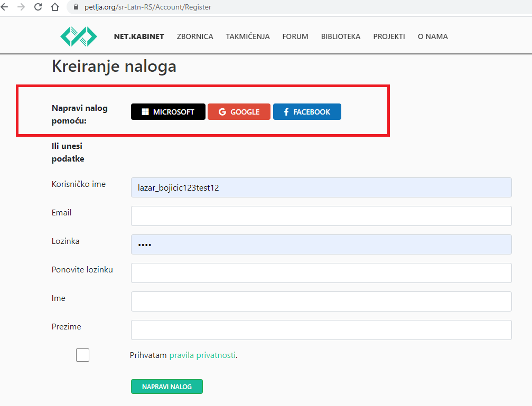Sign up using the Microsoft button
The image size is (532, 406).
coord(168,112)
